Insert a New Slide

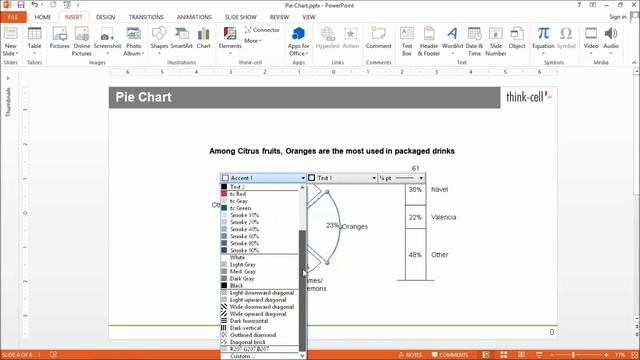[x=11, y=41]
